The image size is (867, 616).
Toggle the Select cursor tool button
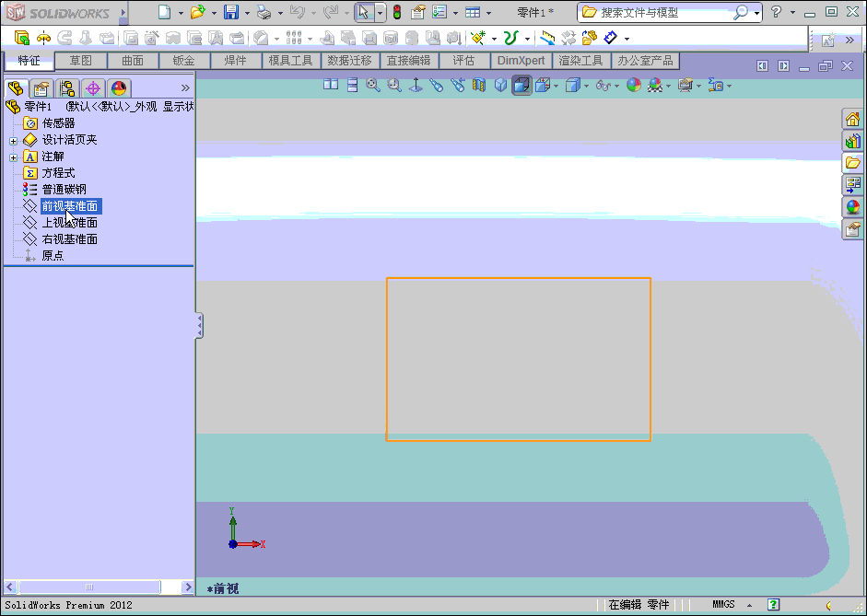[364, 12]
